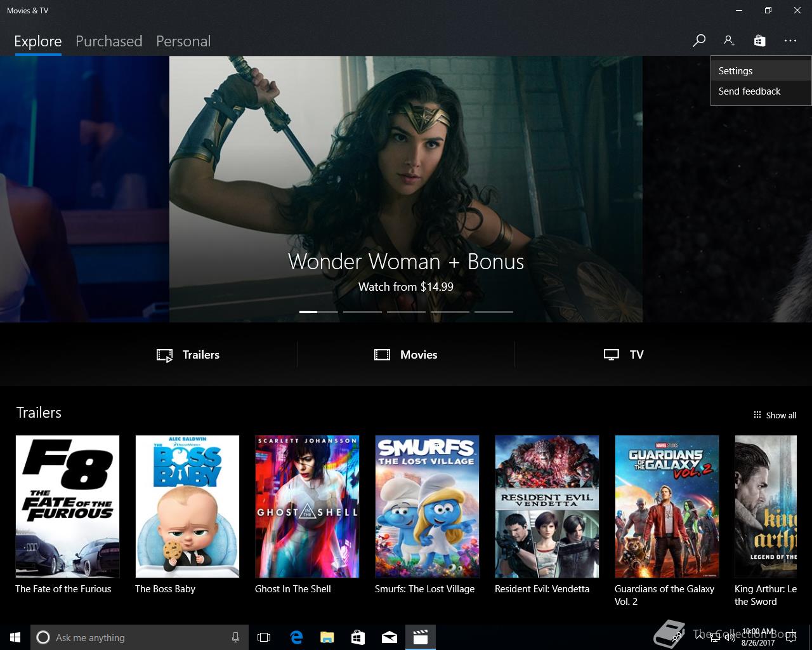Open the search magnifier icon
The height and width of the screenshot is (650, 812).
pyautogui.click(x=698, y=41)
